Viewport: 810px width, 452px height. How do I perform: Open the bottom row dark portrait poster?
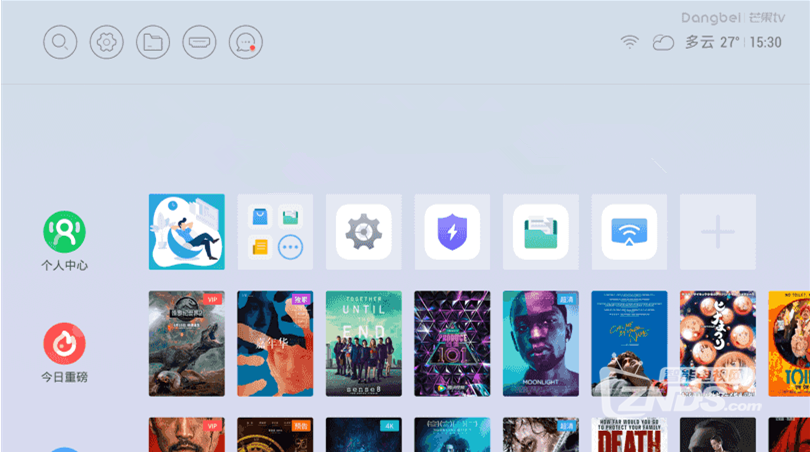[718, 434]
